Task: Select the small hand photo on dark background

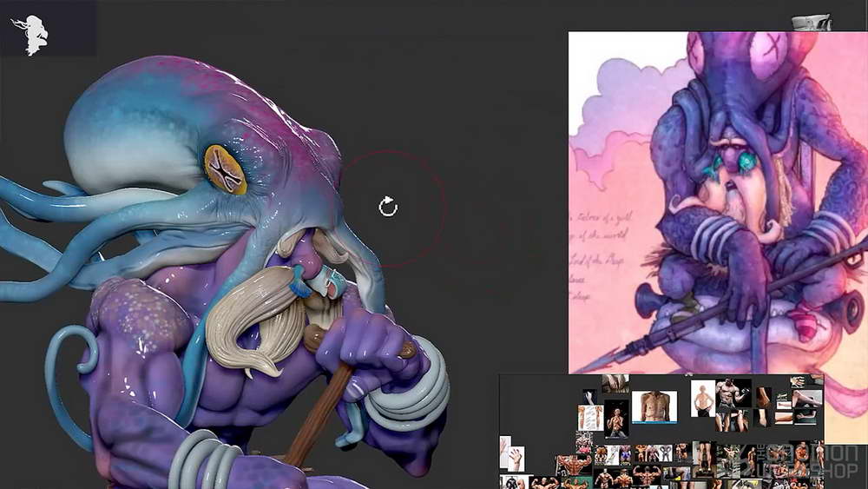Action: pos(590,397)
